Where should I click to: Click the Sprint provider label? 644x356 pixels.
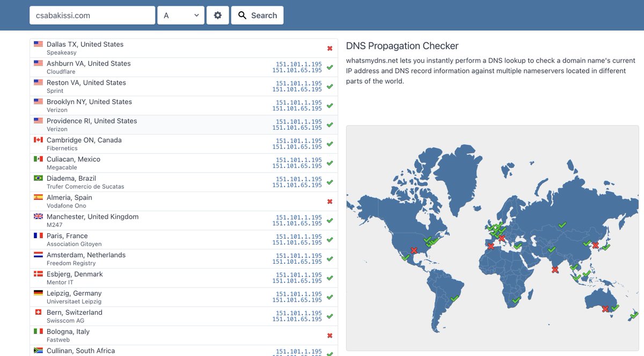point(55,91)
